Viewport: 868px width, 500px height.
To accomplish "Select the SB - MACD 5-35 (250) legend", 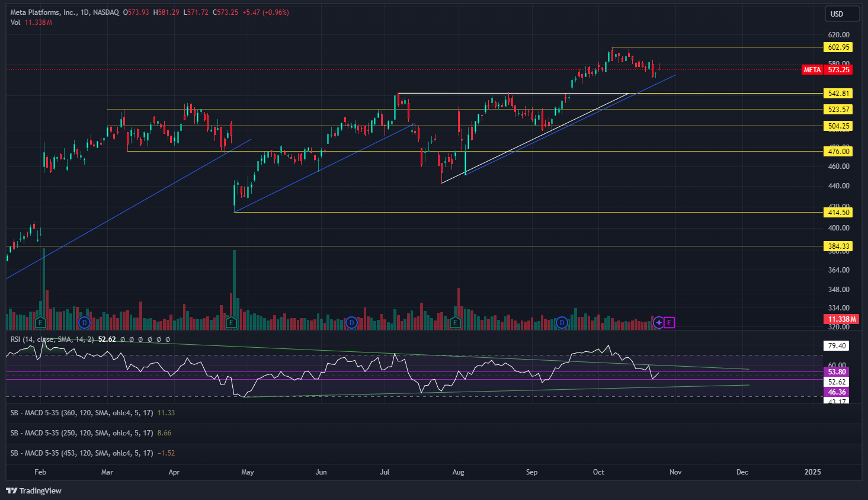I will [82, 433].
